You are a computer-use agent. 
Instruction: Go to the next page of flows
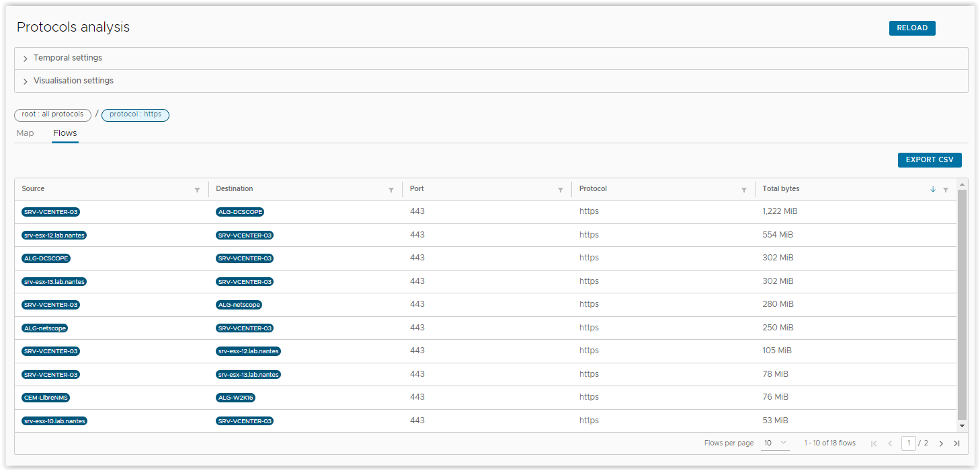(x=941, y=443)
